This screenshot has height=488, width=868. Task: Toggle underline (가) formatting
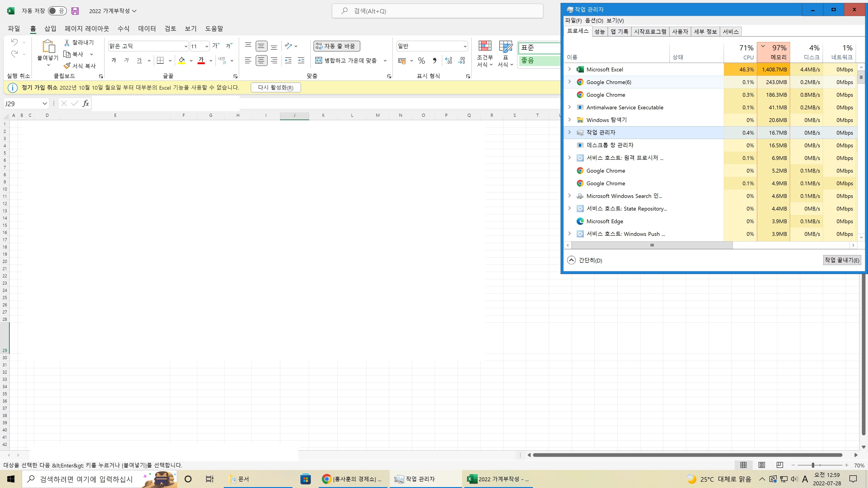pos(139,60)
